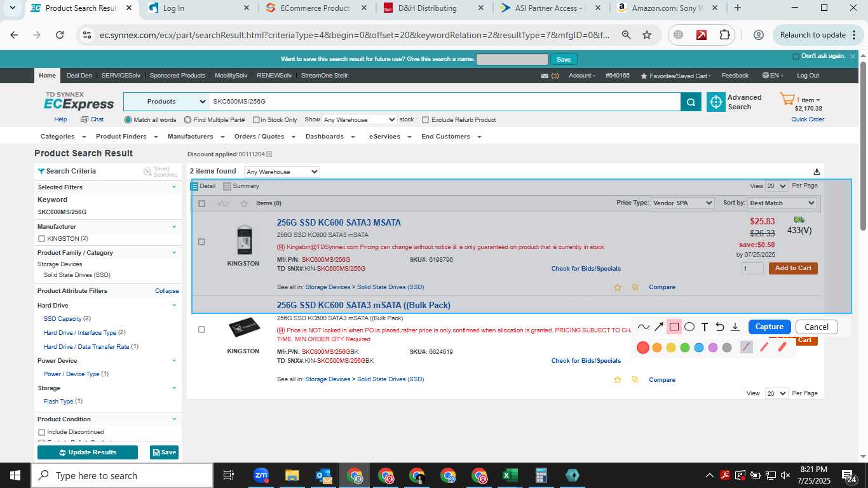Screen dimensions: 868x488
Task: Open Advanced Search target icon
Action: (x=716, y=102)
